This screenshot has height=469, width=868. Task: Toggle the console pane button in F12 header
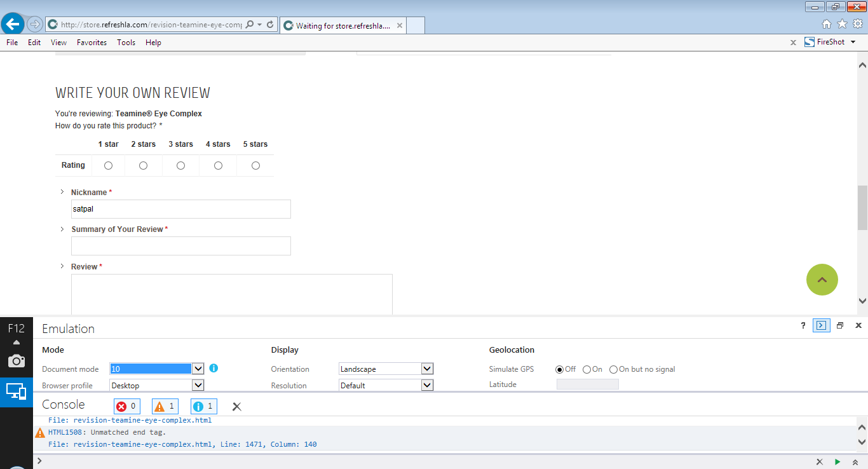pyautogui.click(x=822, y=325)
